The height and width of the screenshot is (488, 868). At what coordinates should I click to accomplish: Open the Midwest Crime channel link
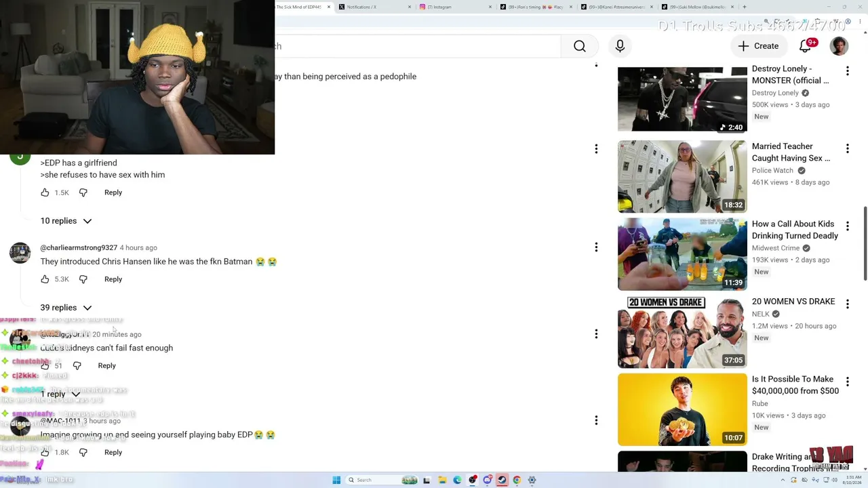(x=776, y=248)
